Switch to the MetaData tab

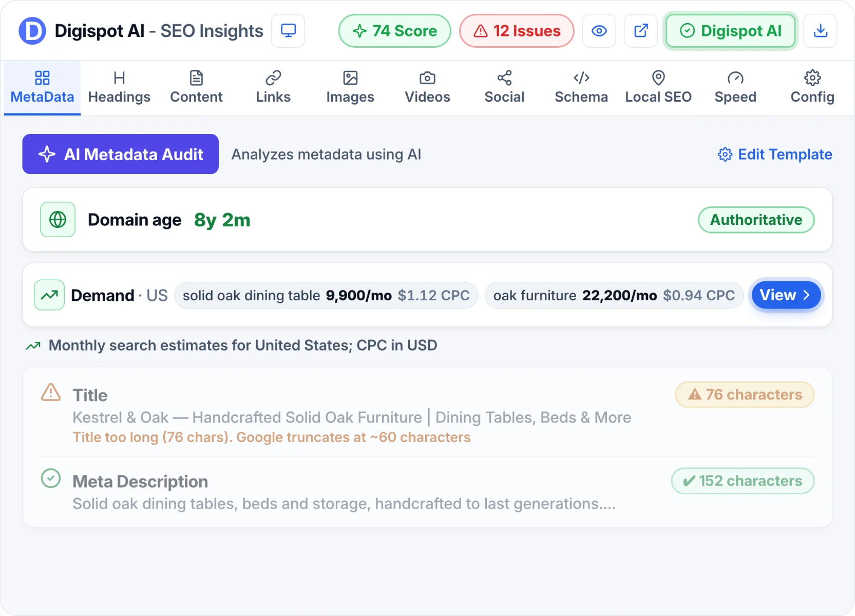click(42, 88)
